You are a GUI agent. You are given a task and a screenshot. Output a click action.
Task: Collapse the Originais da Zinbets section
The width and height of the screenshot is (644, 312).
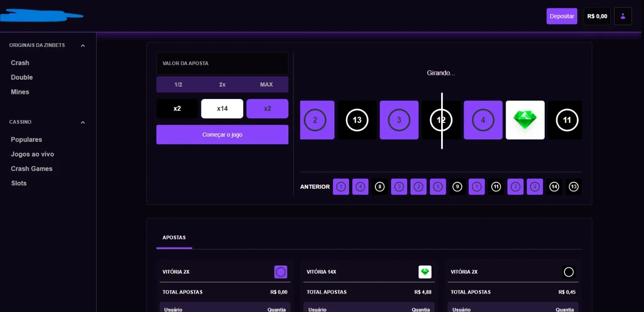pyautogui.click(x=83, y=46)
